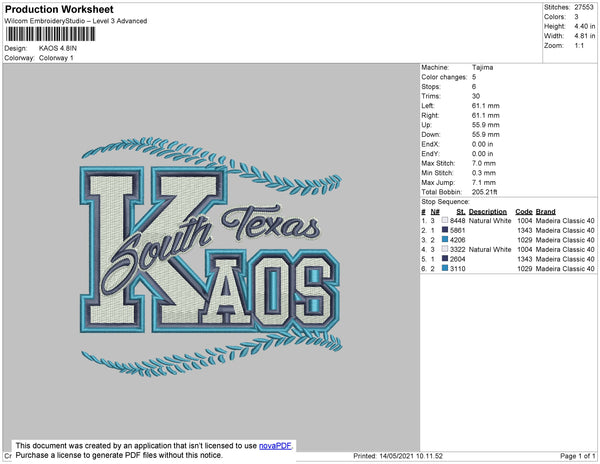Click the 'St.' column header
The image size is (600, 464).
click(461, 212)
